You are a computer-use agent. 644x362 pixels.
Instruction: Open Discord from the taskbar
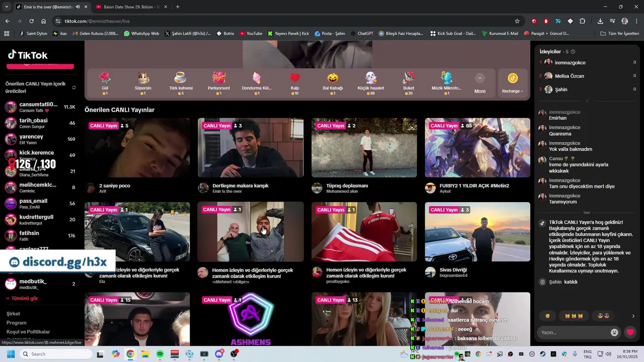(219, 354)
